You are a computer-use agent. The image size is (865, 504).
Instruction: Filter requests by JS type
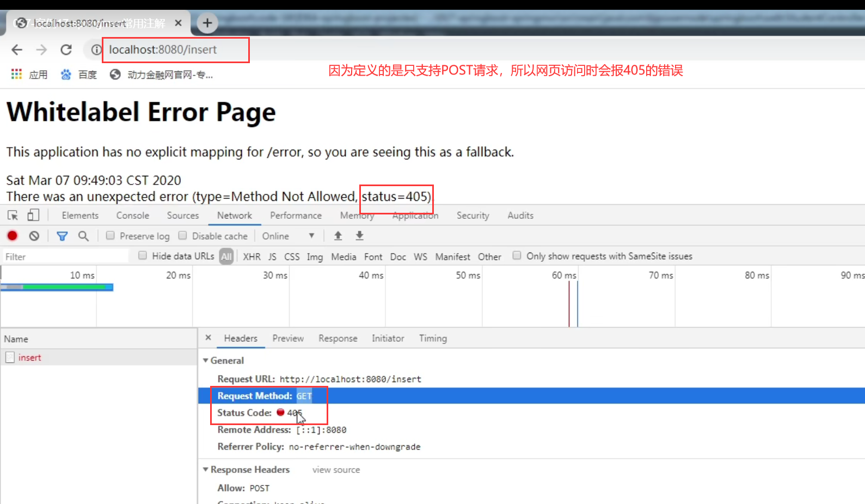coord(272,256)
